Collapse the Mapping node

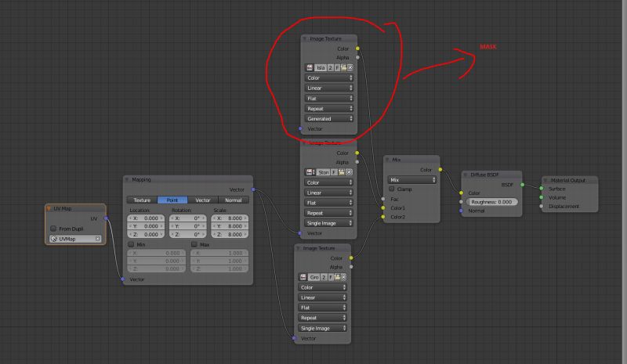[127, 179]
